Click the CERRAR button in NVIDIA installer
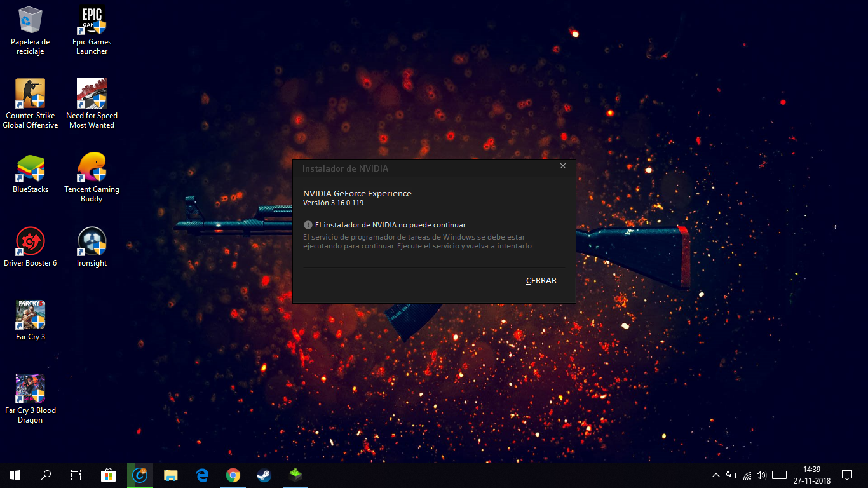868x488 pixels. coord(541,281)
